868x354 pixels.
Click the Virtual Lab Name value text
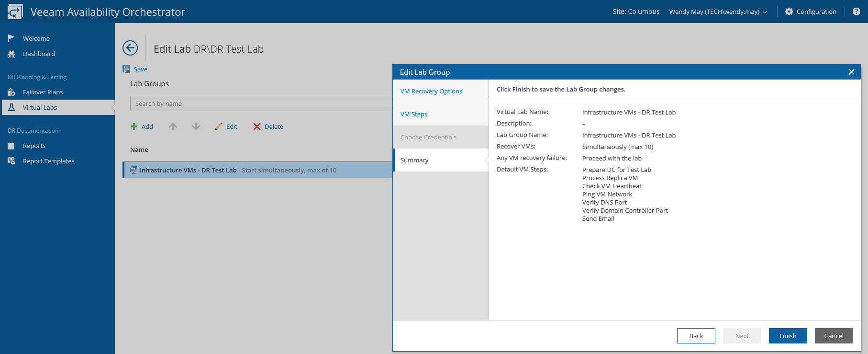[629, 112]
